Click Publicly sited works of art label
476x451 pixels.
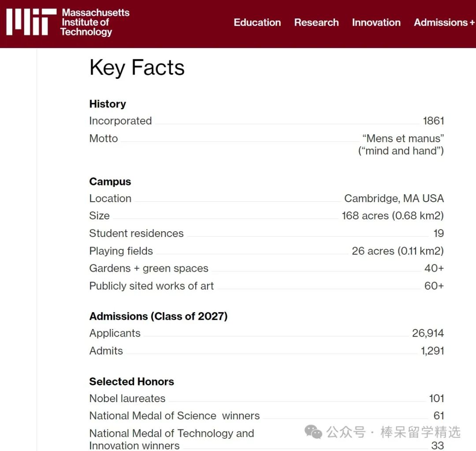152,286
